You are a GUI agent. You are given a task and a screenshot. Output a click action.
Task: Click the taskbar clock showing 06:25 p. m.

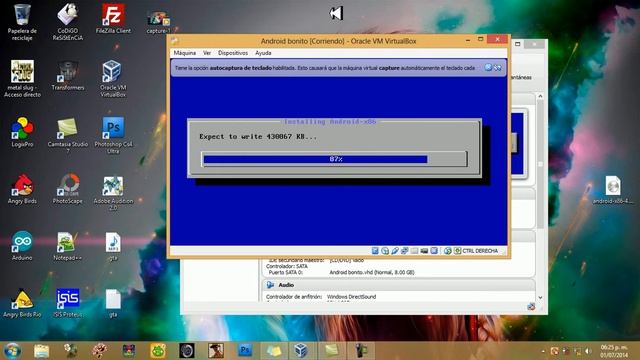tap(614, 351)
